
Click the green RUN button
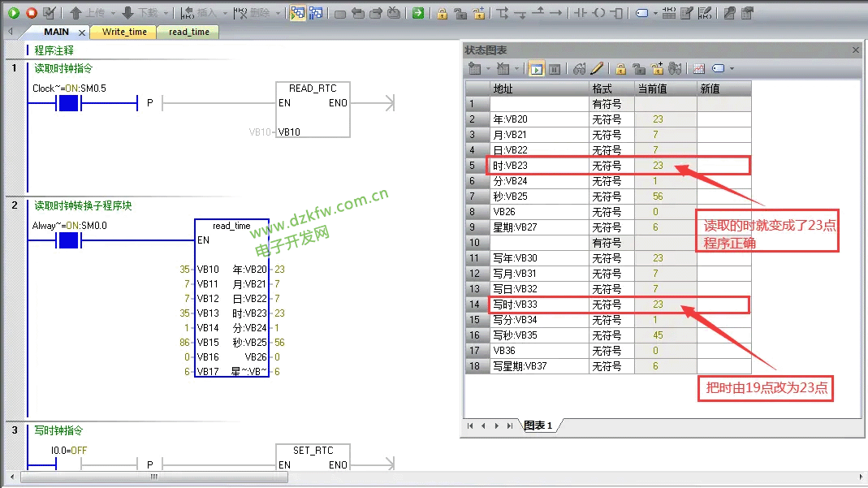coord(14,13)
